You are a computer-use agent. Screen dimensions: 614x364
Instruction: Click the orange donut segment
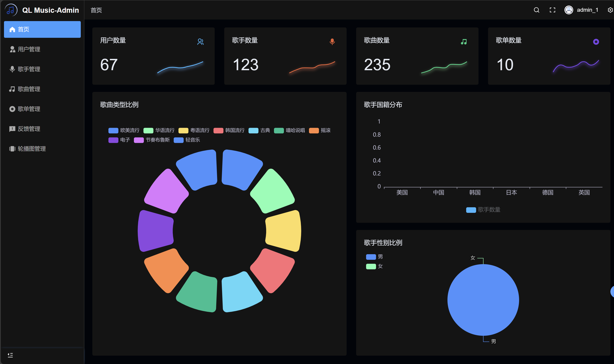pyautogui.click(x=165, y=271)
